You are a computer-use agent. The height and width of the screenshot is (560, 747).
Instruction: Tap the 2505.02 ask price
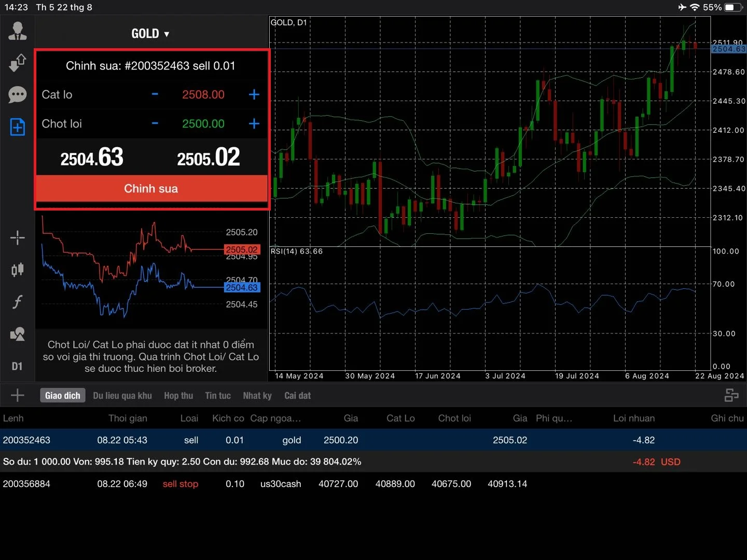point(209,157)
